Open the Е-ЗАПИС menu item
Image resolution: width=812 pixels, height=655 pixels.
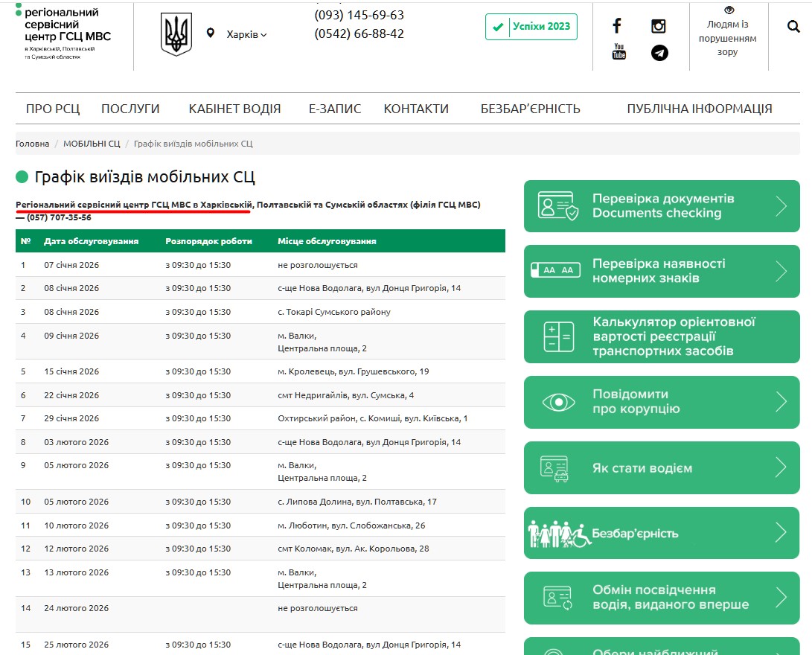click(335, 109)
